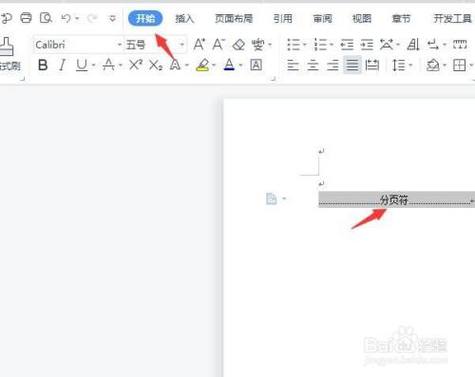Open the 章节 (Section) tab
Viewport: 475px width, 377px height.
pos(401,19)
